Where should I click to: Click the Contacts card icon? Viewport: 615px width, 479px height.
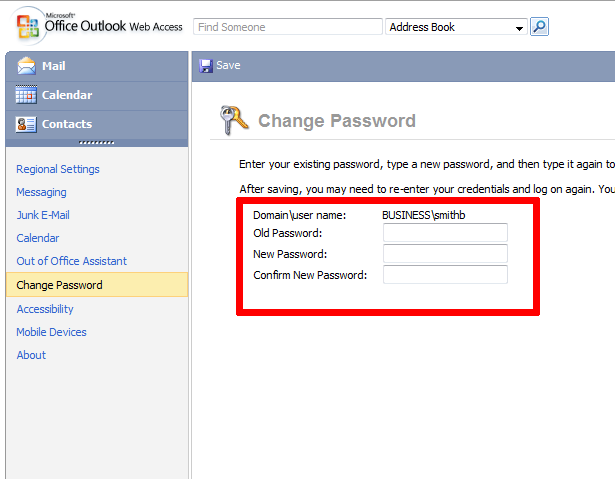click(26, 124)
